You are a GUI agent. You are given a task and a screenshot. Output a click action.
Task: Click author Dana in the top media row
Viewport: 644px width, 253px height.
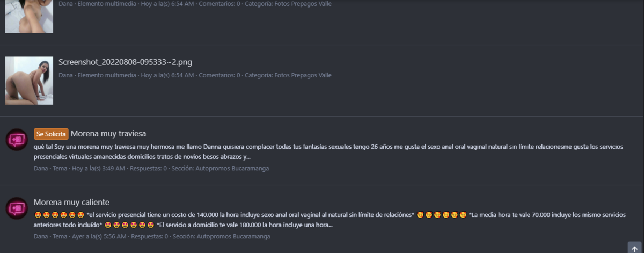[x=65, y=4]
